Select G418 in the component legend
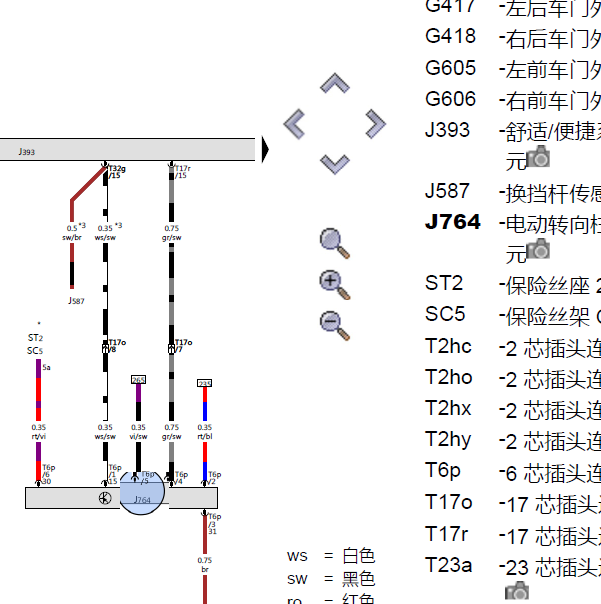The width and height of the screenshot is (601, 604). [512, 38]
